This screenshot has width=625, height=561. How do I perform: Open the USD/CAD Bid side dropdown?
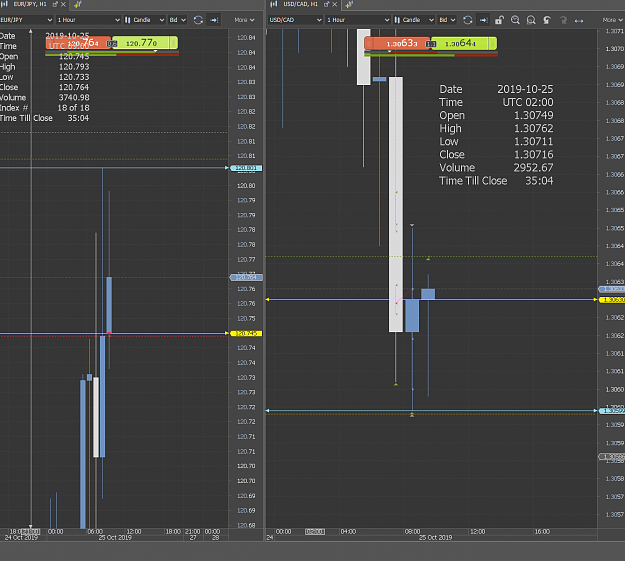click(447, 20)
